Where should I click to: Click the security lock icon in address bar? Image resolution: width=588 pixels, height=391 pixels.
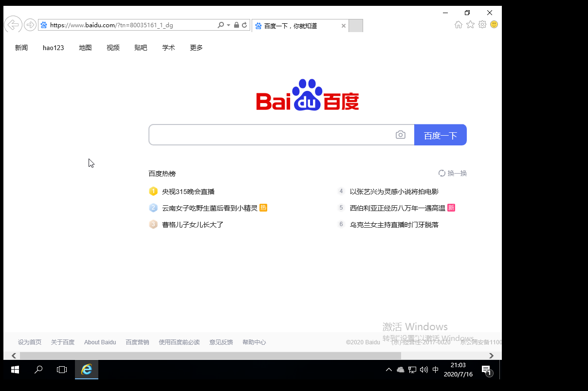pos(236,25)
